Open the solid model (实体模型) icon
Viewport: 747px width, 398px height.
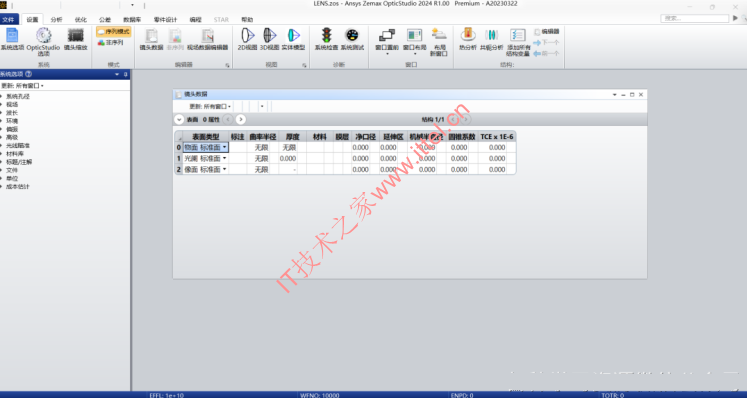point(293,36)
